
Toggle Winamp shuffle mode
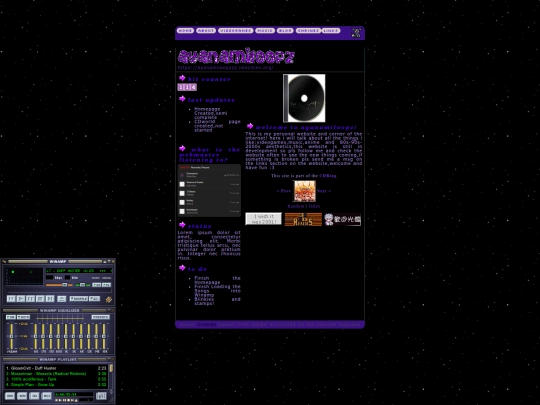click(79, 299)
